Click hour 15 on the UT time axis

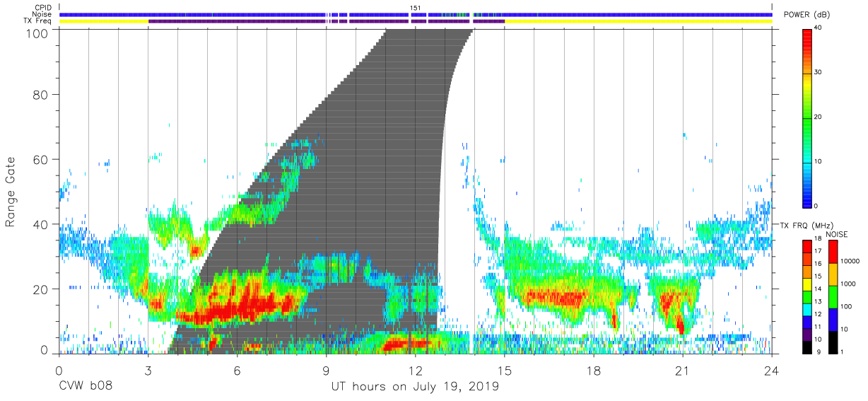point(505,371)
